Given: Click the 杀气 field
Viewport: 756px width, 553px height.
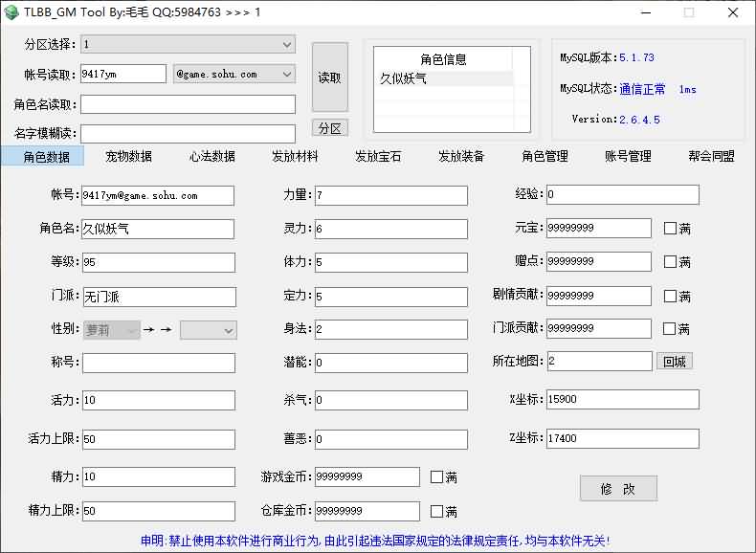Looking at the screenshot, I should pos(391,400).
